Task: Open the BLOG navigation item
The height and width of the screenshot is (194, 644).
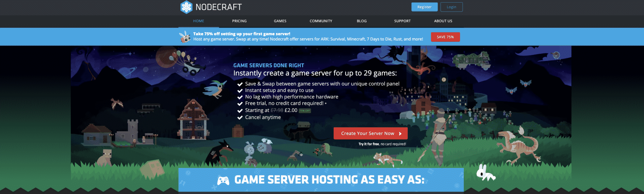Action: [x=362, y=21]
